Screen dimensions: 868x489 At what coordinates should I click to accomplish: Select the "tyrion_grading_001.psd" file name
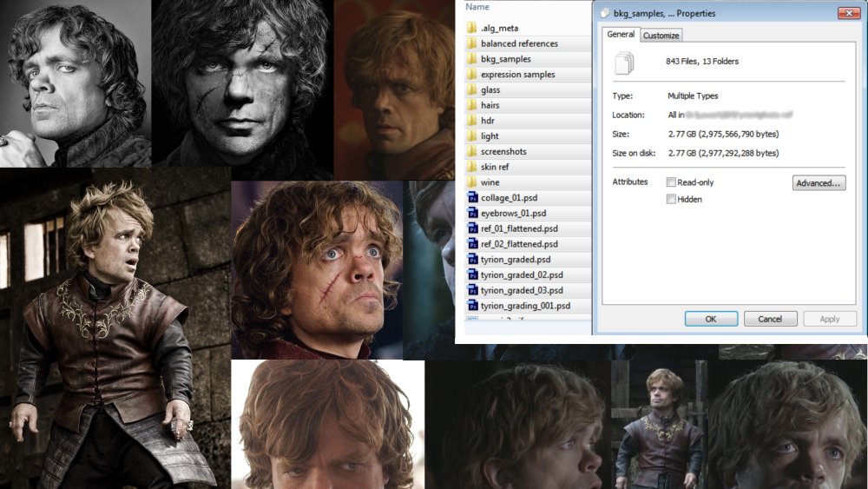525,306
